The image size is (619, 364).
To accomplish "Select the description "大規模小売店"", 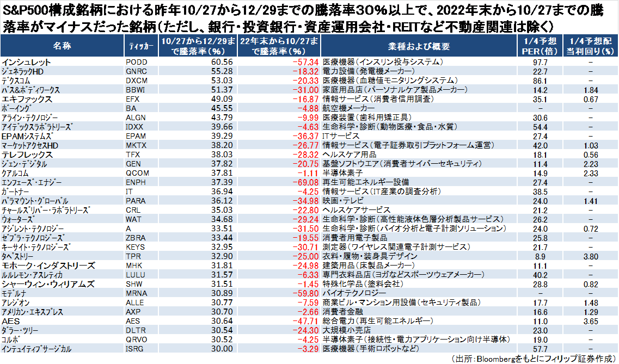I will tap(347, 330).
